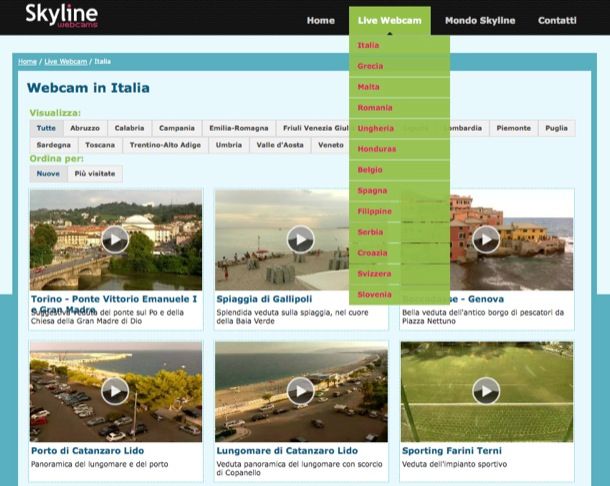Filter webcams by Calabria

[x=129, y=128]
